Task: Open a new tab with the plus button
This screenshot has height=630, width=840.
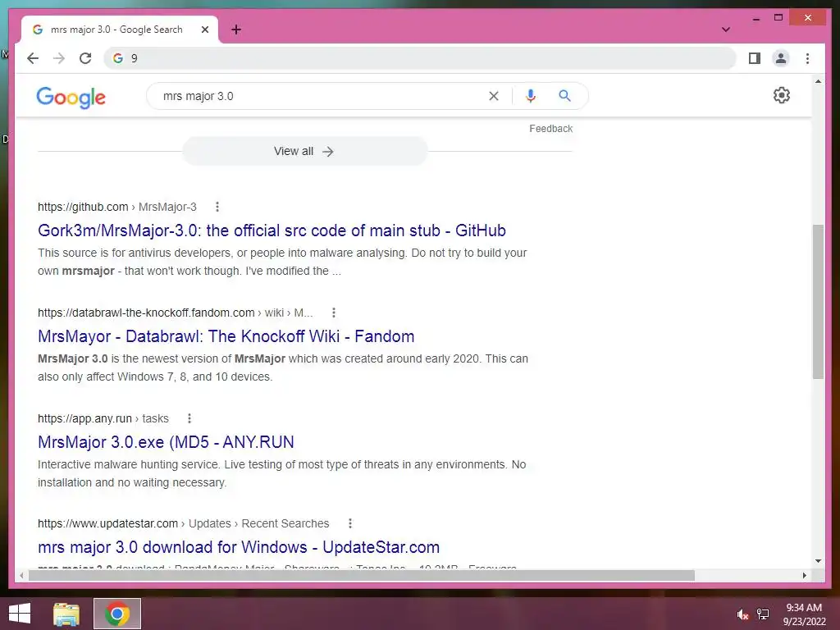Action: (236, 30)
